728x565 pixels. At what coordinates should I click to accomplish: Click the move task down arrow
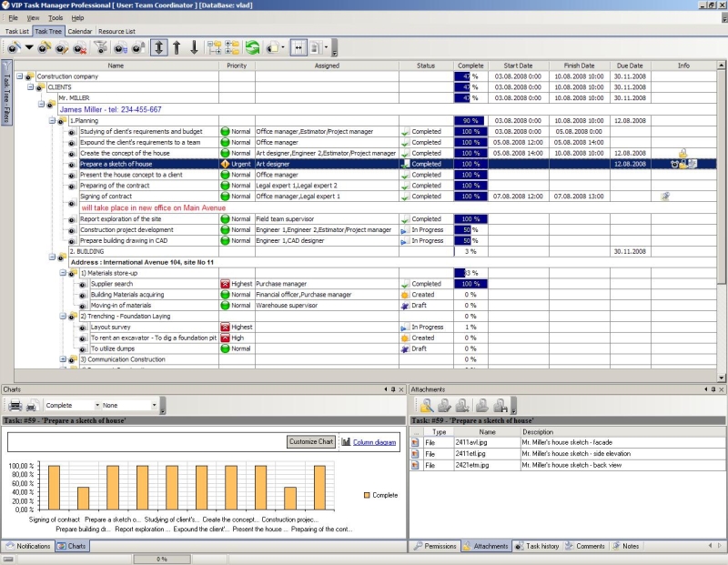[194, 47]
